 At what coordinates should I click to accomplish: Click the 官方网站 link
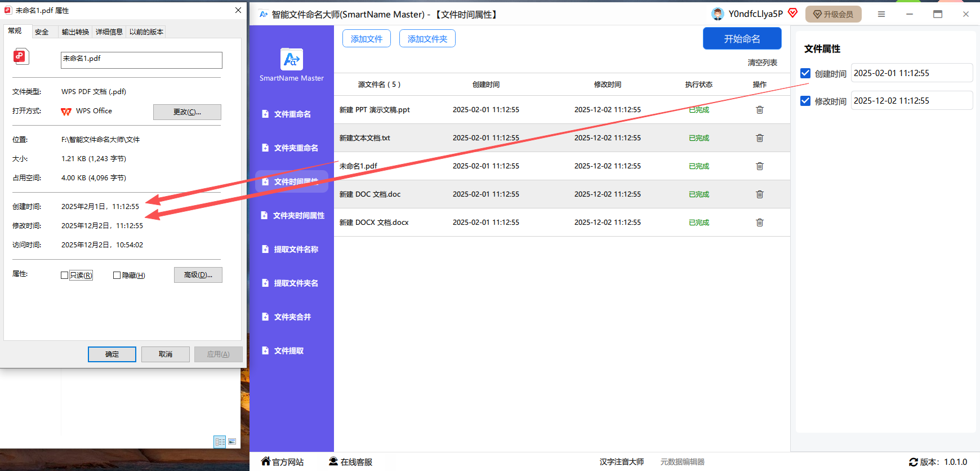point(283,462)
